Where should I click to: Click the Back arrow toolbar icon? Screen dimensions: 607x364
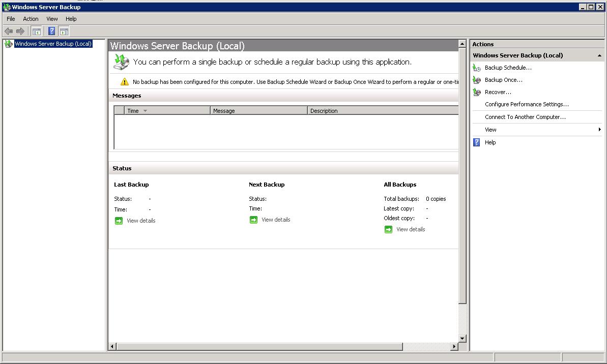(9, 32)
